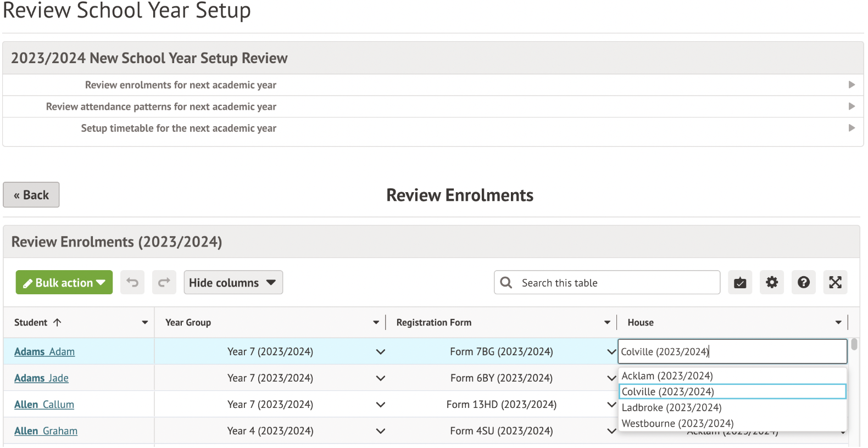Expand Registration Form dropdown for Allen Graham
Screen dimensions: 868x448
(x=611, y=431)
